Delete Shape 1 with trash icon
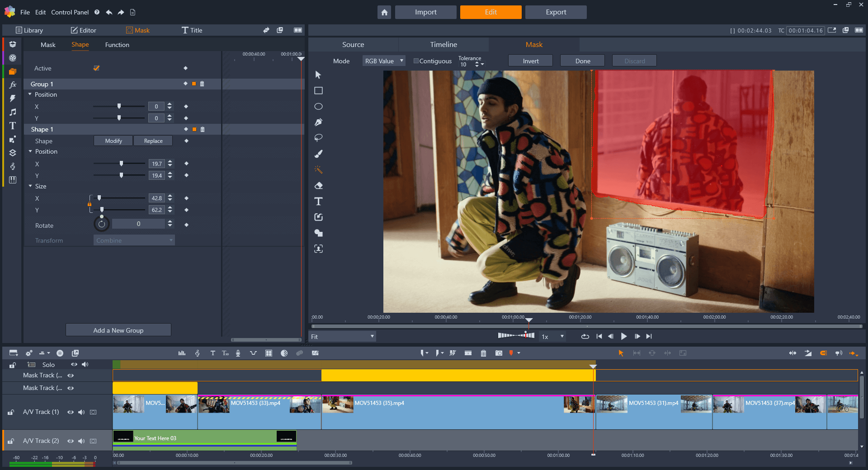The height and width of the screenshot is (470, 868). tap(203, 130)
